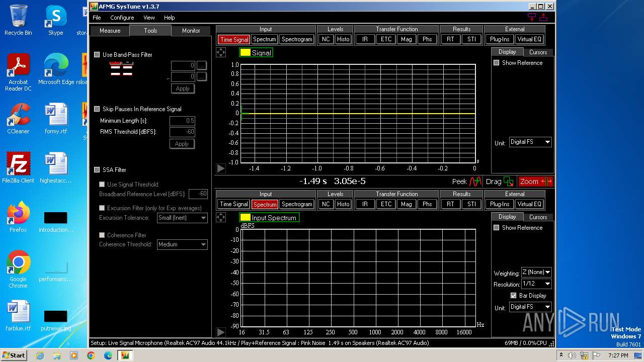Click the SysTune taskbar icon
Image resolution: width=644 pixels, height=362 pixels.
(125, 355)
